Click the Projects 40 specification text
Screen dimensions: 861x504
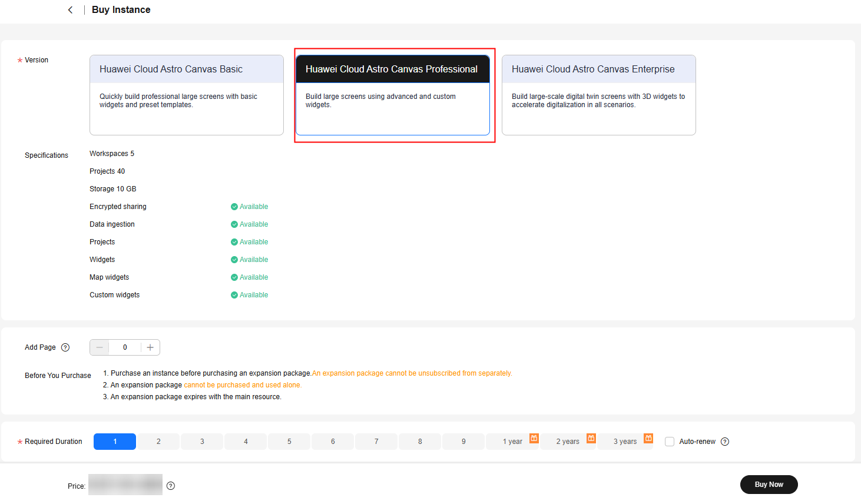(107, 171)
